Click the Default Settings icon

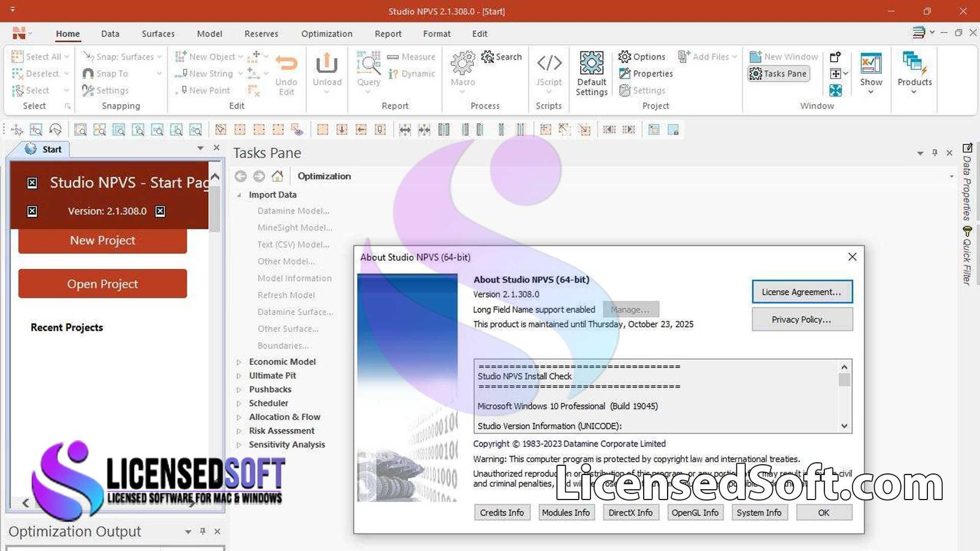click(592, 63)
